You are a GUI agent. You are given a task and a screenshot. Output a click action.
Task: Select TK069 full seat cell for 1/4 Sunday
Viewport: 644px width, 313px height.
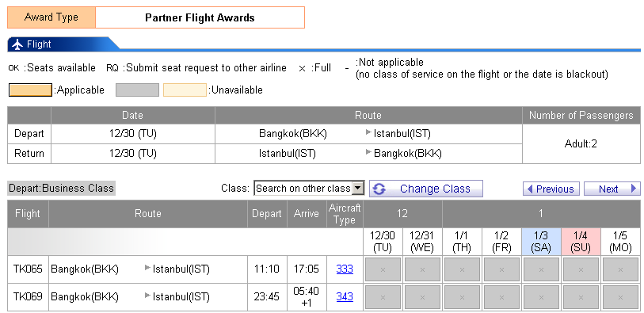coord(581,297)
